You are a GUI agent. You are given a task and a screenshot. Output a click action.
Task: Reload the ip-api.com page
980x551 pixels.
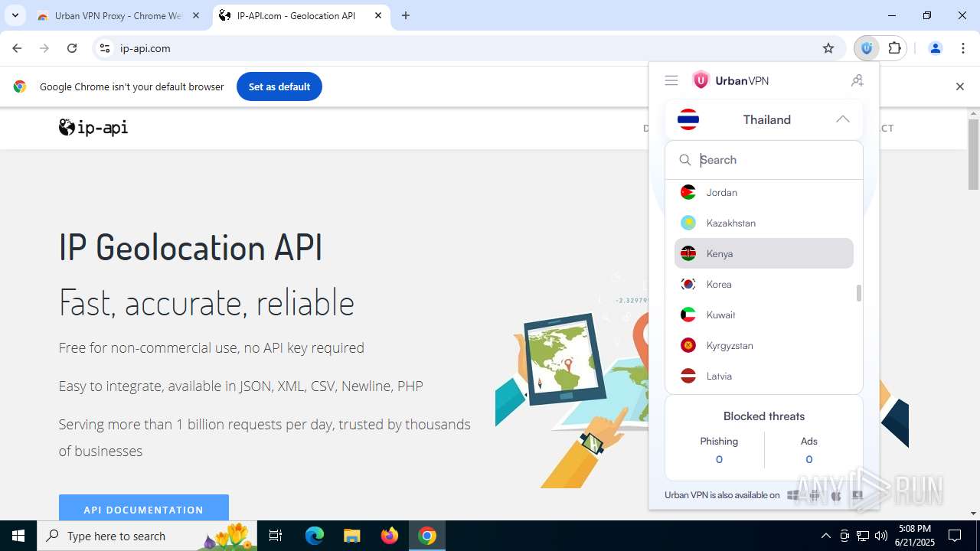72,48
